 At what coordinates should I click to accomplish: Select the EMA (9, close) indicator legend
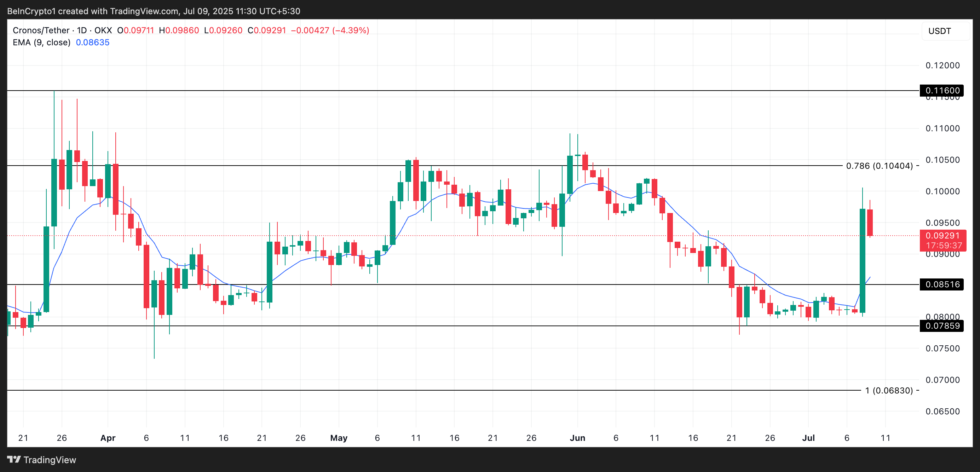[41, 42]
